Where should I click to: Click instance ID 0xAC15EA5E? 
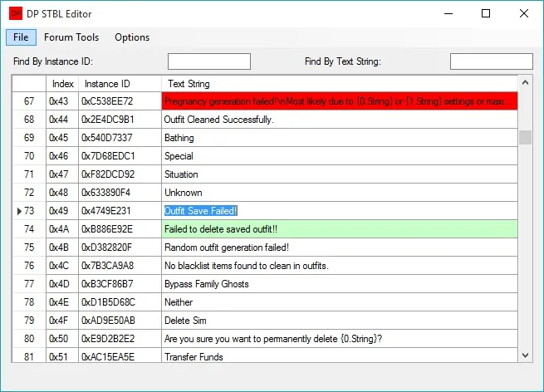[120, 355]
